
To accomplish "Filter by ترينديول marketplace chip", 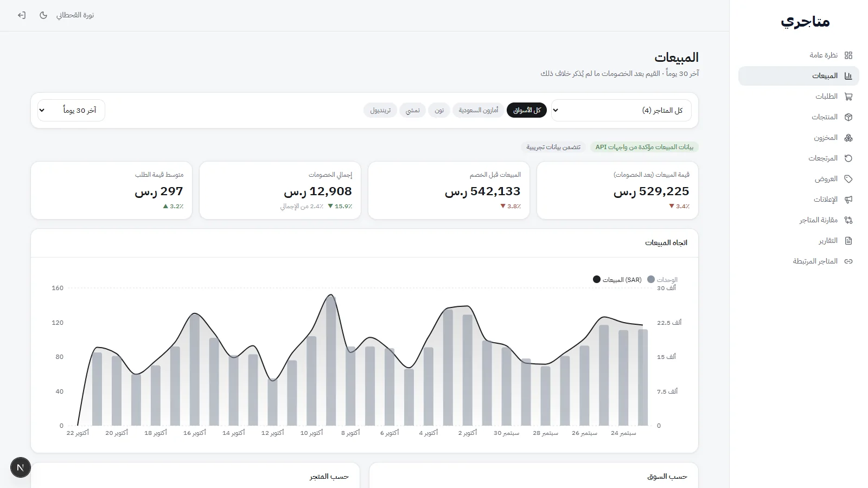I will 380,110.
